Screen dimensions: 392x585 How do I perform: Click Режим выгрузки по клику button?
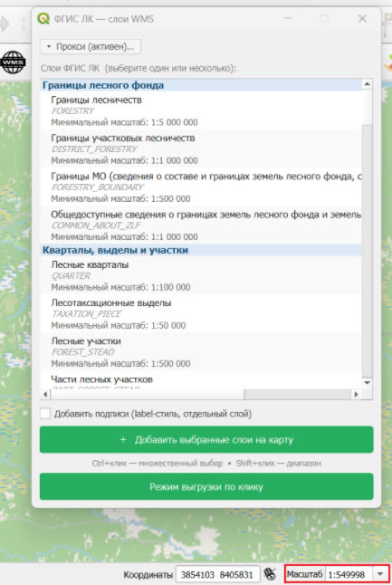[x=206, y=486]
